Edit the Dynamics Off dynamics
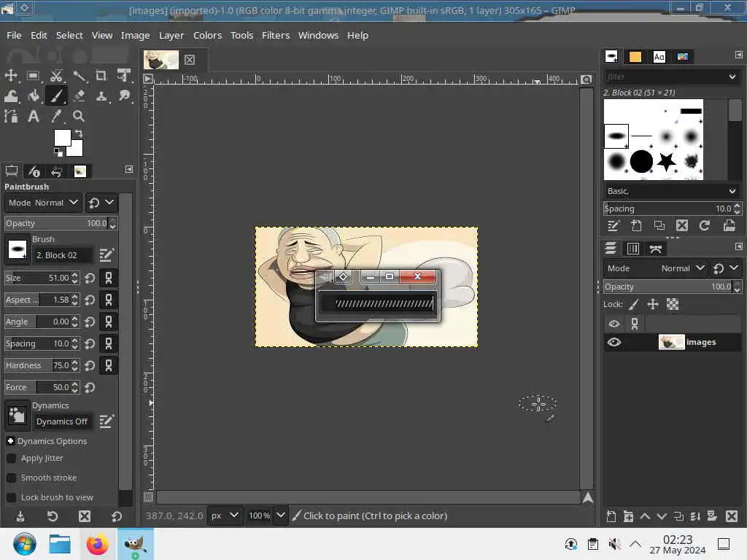 [x=107, y=421]
